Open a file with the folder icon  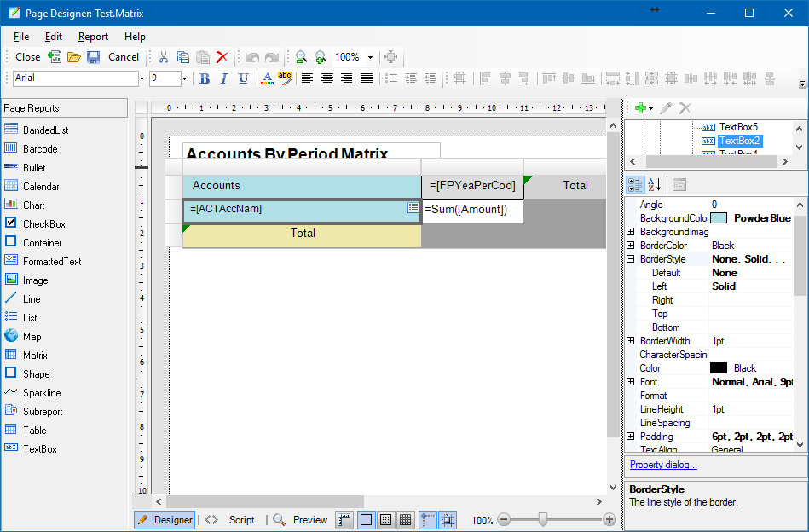coord(74,57)
